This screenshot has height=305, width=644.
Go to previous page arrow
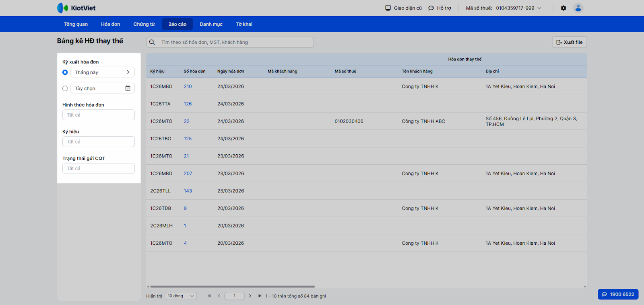[219, 296]
